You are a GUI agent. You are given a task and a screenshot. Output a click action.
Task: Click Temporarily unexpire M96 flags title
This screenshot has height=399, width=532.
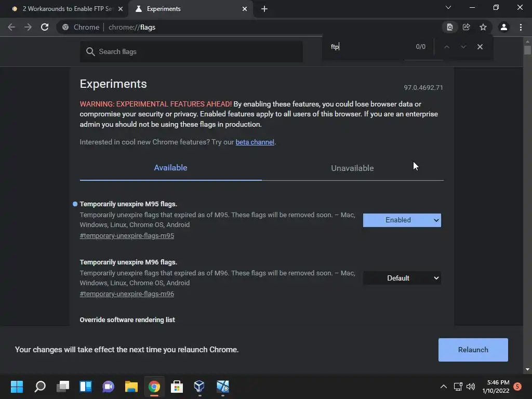128,262
